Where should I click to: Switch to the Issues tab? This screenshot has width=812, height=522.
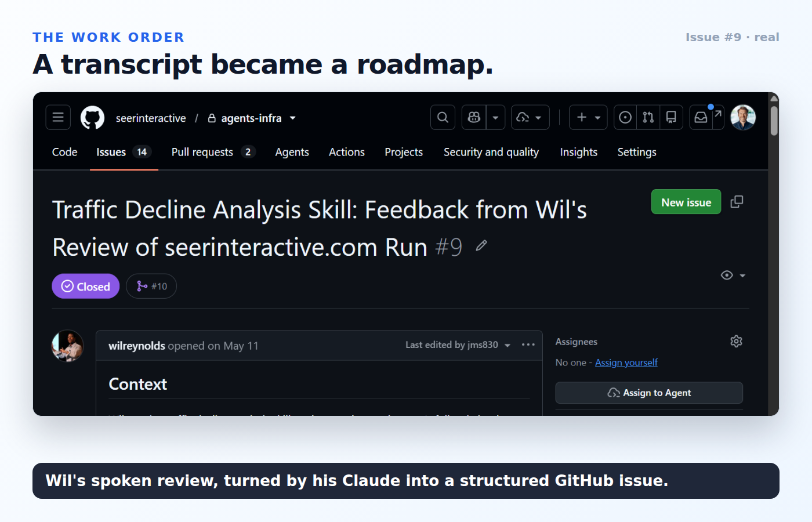pyautogui.click(x=124, y=152)
